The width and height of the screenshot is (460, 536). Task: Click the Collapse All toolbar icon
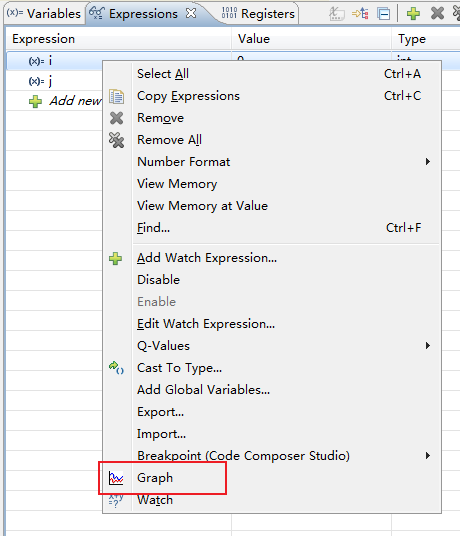(383, 14)
